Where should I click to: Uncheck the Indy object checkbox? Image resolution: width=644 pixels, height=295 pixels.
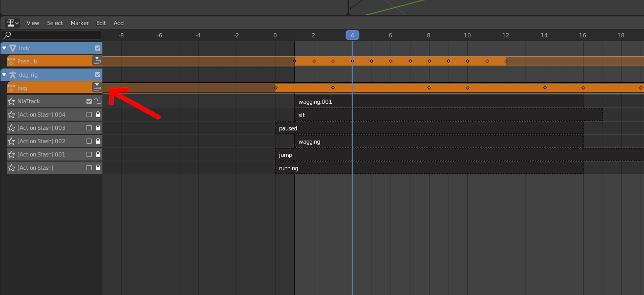tap(98, 48)
